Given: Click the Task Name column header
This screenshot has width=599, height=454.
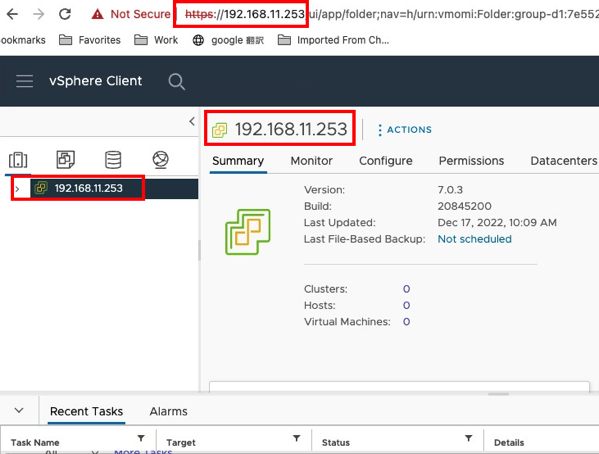Looking at the screenshot, I should (x=35, y=443).
